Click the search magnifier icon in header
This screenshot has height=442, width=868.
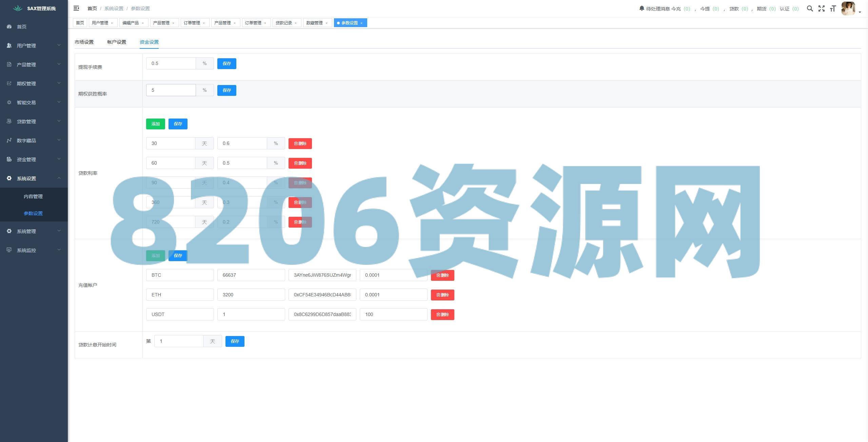810,8
